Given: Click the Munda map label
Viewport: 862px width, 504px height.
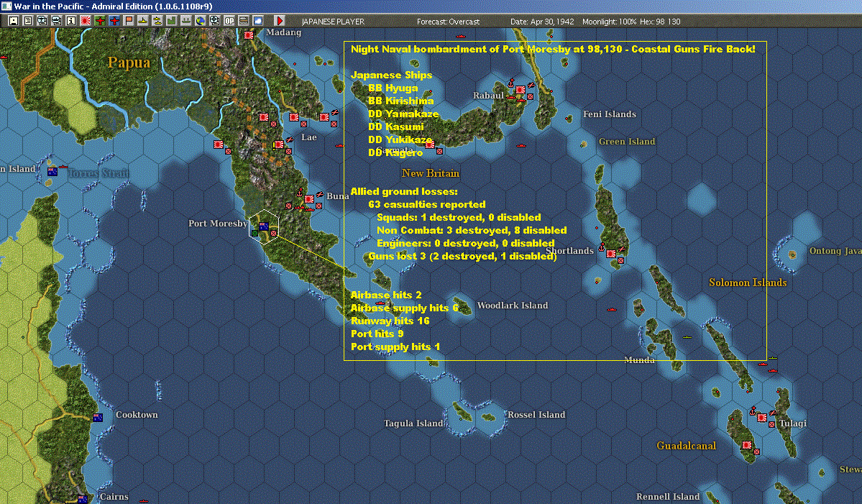Looking at the screenshot, I should pos(639,360).
